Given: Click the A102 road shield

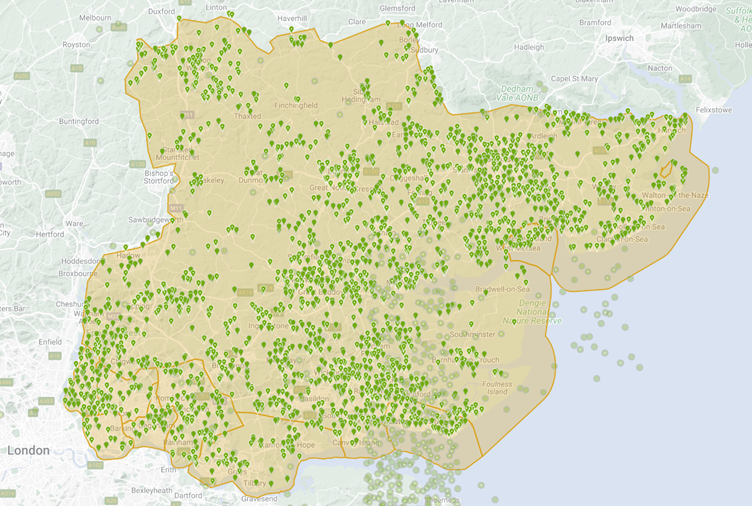Looking at the screenshot, I should pos(95,465).
